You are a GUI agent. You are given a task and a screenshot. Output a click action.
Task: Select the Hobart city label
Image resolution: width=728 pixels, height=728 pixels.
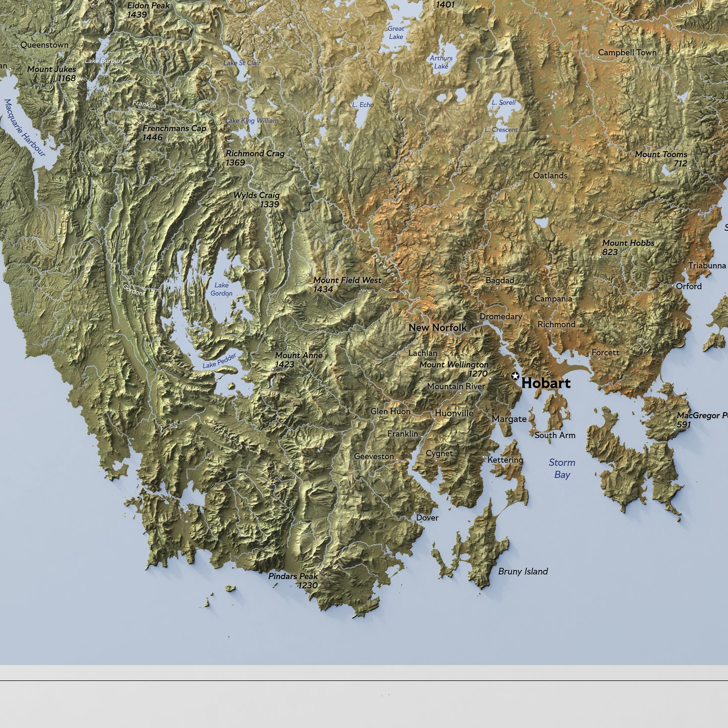click(x=546, y=383)
